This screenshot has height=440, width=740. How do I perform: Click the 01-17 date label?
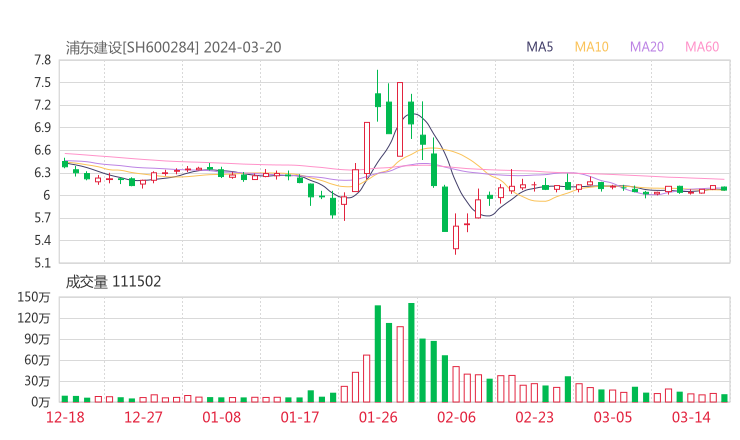pyautogui.click(x=300, y=417)
